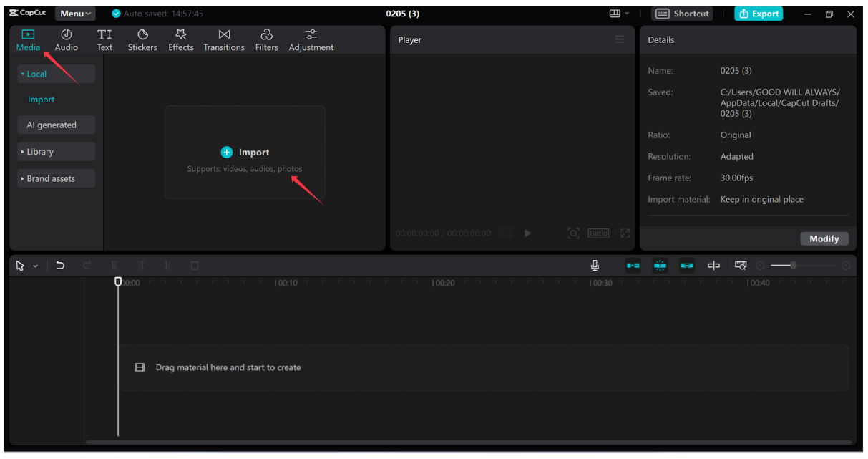Select the pointer Select tool
Screen dimensions: 868x459
(x=20, y=266)
